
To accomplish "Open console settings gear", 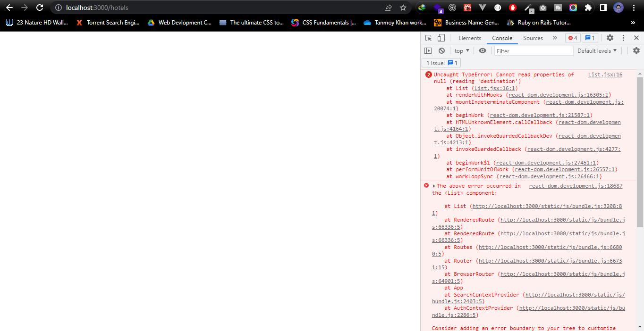I will point(636,50).
